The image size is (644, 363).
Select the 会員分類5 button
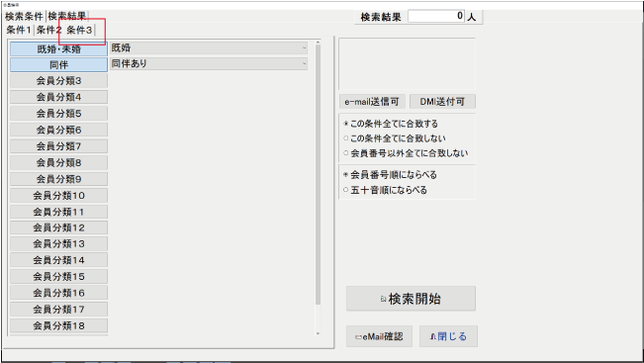pyautogui.click(x=58, y=114)
